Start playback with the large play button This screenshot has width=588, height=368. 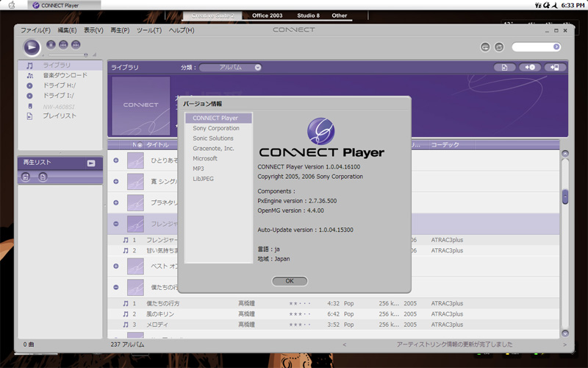[32, 47]
